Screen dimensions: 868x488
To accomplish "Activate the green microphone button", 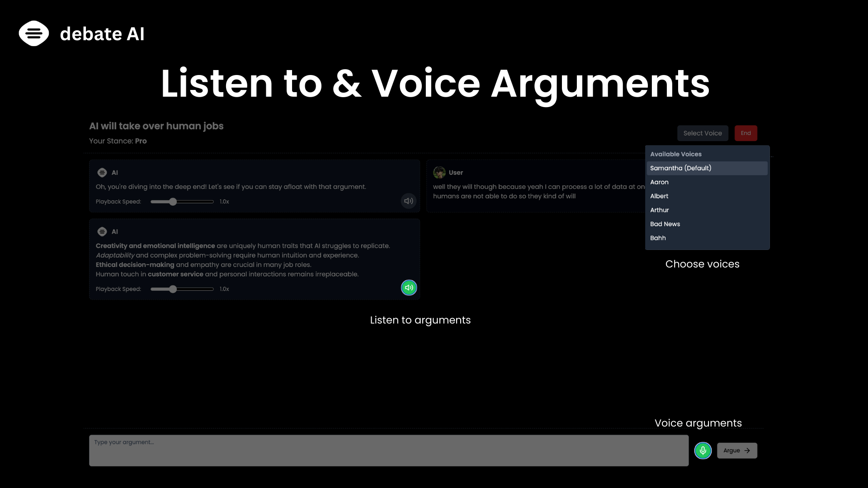I will coord(703,450).
